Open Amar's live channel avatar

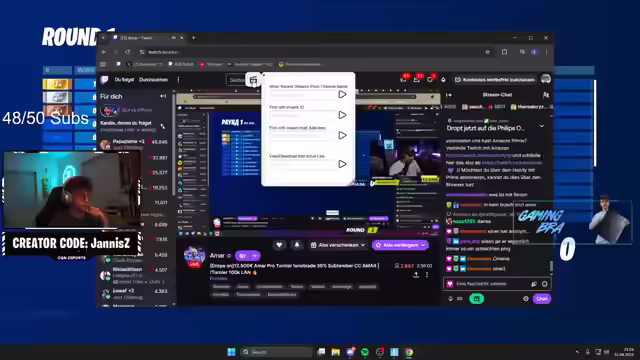click(194, 258)
